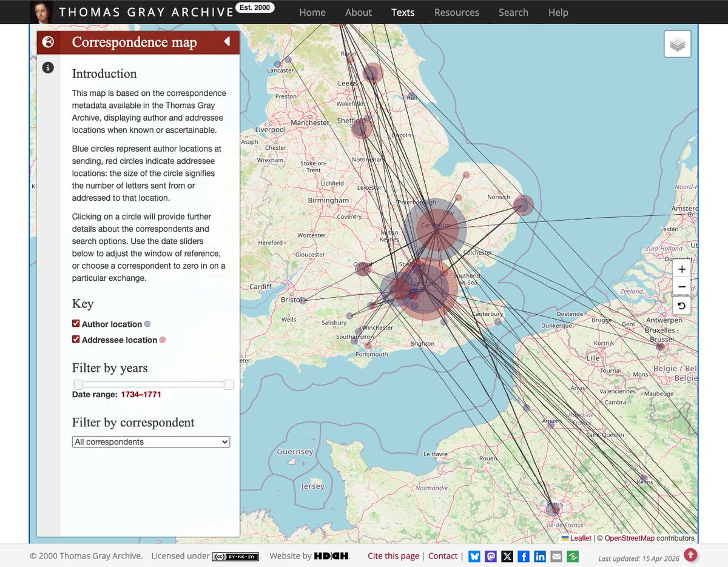The image size is (728, 567).
Task: Open the HDCH website link
Action: click(x=331, y=556)
